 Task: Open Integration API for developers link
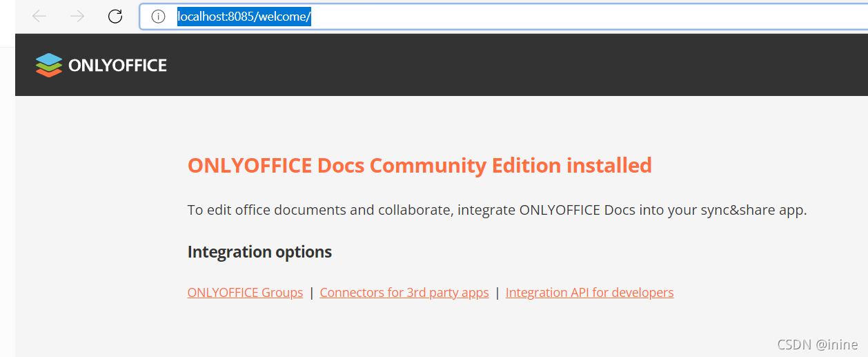click(589, 292)
